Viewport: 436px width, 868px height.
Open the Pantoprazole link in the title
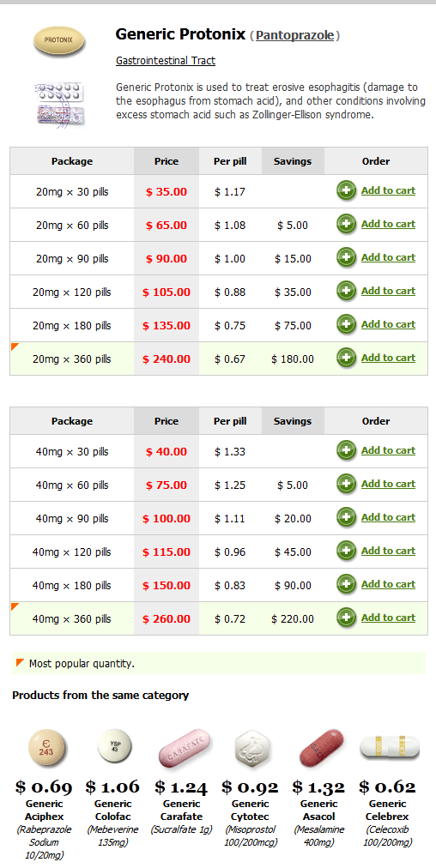[x=294, y=35]
